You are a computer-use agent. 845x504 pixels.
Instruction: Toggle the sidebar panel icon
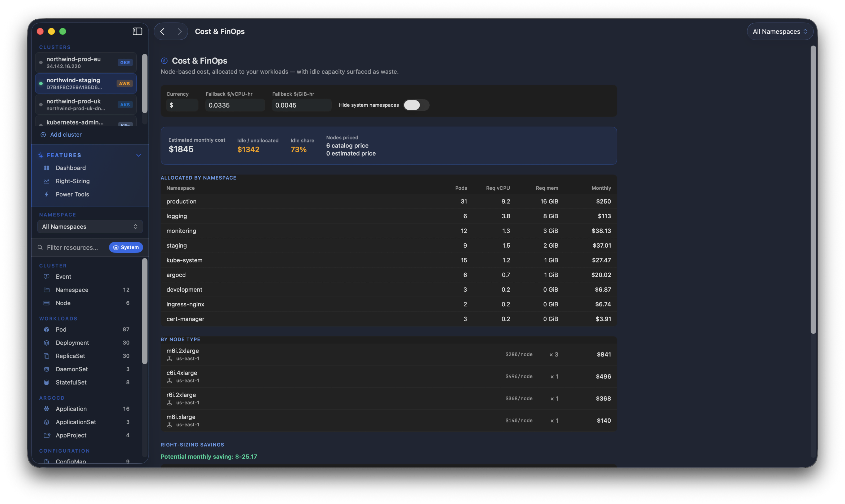point(137,31)
